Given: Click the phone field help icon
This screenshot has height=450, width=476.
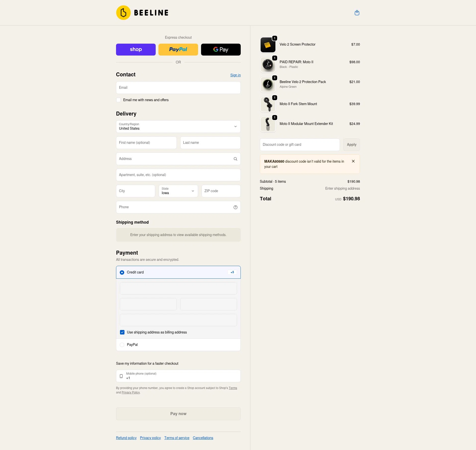Looking at the screenshot, I should pyautogui.click(x=235, y=207).
